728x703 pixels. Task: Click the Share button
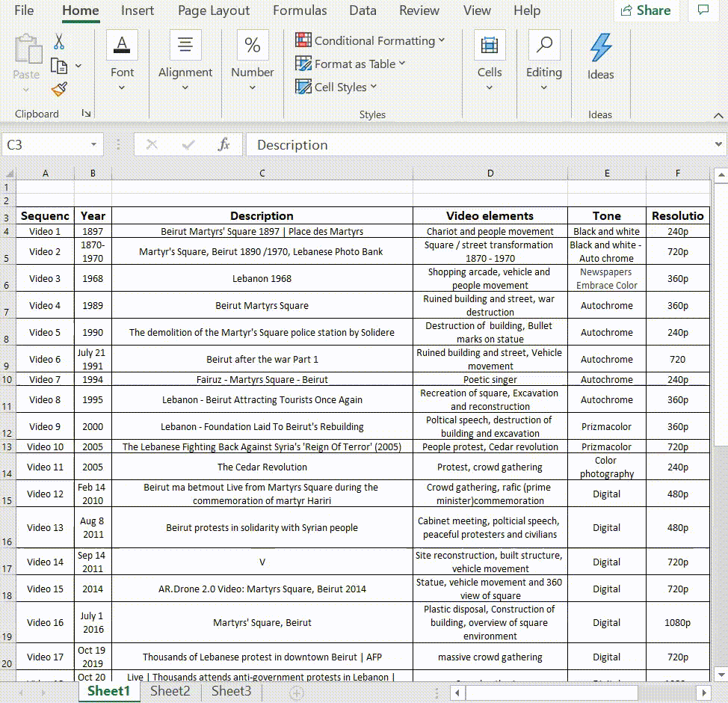pyautogui.click(x=644, y=10)
